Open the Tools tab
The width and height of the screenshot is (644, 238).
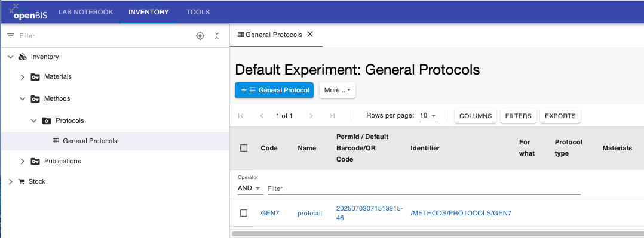[x=198, y=12]
